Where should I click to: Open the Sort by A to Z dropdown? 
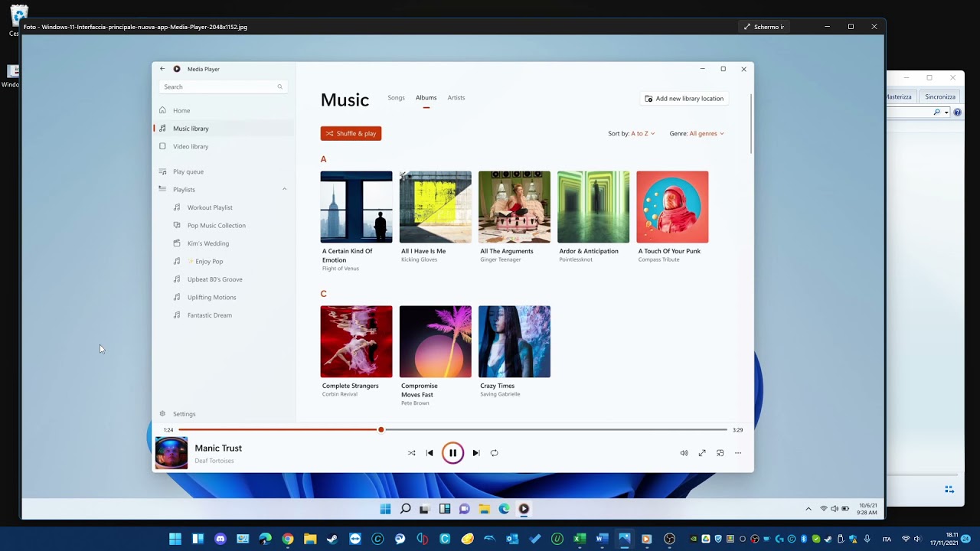coord(632,133)
